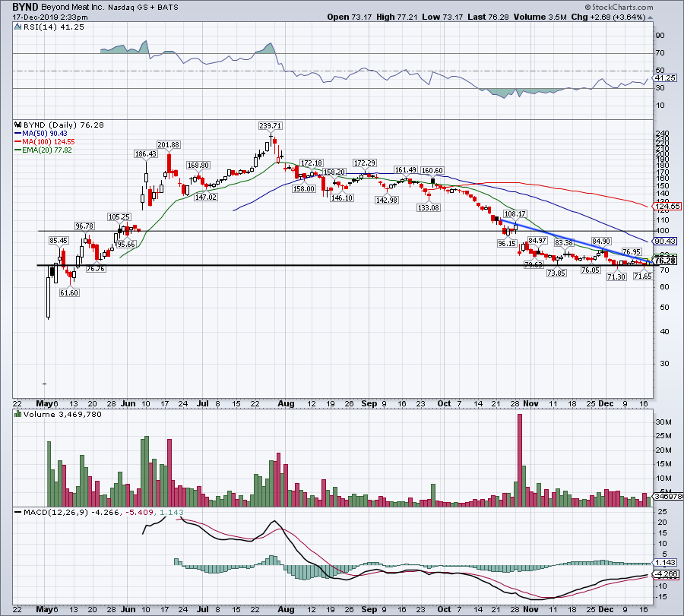Click the 147.02 price label
Viewport: 684px width, 616px height.
(x=205, y=197)
